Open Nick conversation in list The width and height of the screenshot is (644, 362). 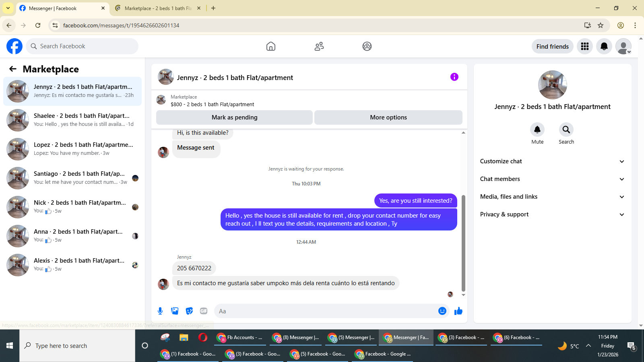click(72, 207)
